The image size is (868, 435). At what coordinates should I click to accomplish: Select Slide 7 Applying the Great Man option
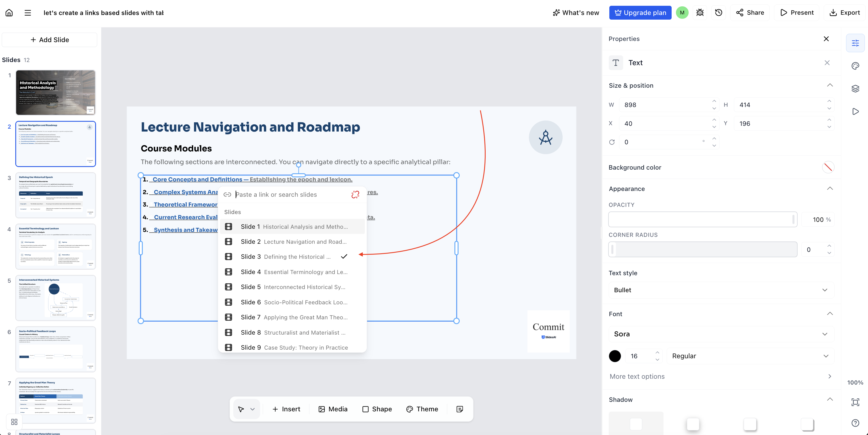(x=292, y=317)
